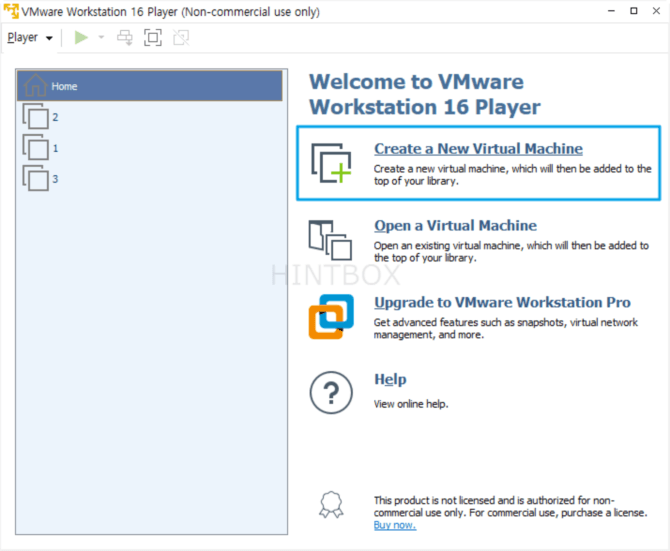The image size is (670, 551).
Task: Select virtual machine named 1
Action: [x=150, y=148]
